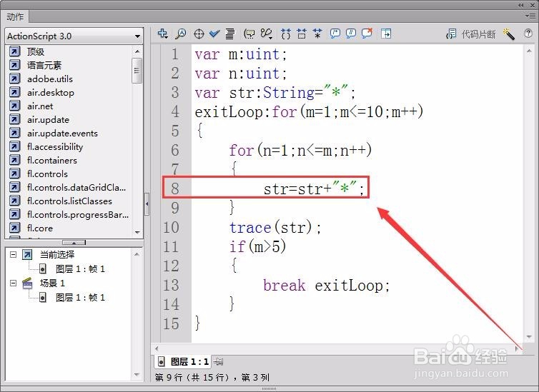Open the 图层 1 : 1 script tab
This screenshot has height=392, width=539.
(x=183, y=361)
